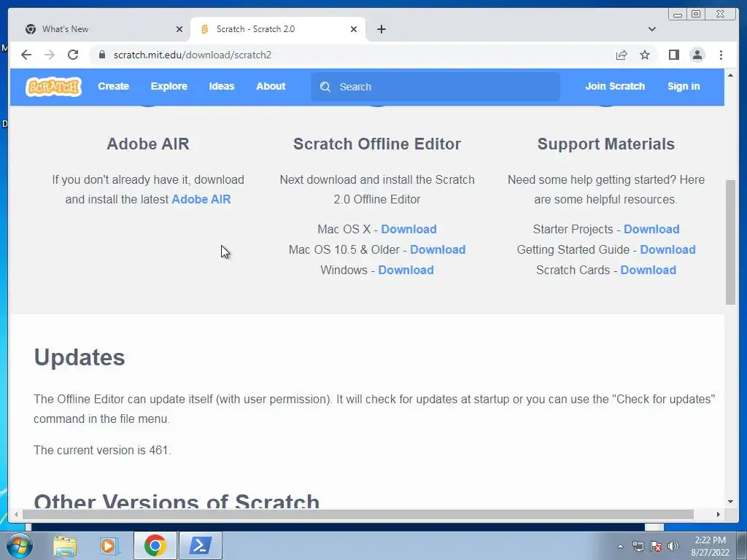Screen dimensions: 747x560
Task: Download the Getting Started Guide
Action: click(x=667, y=249)
